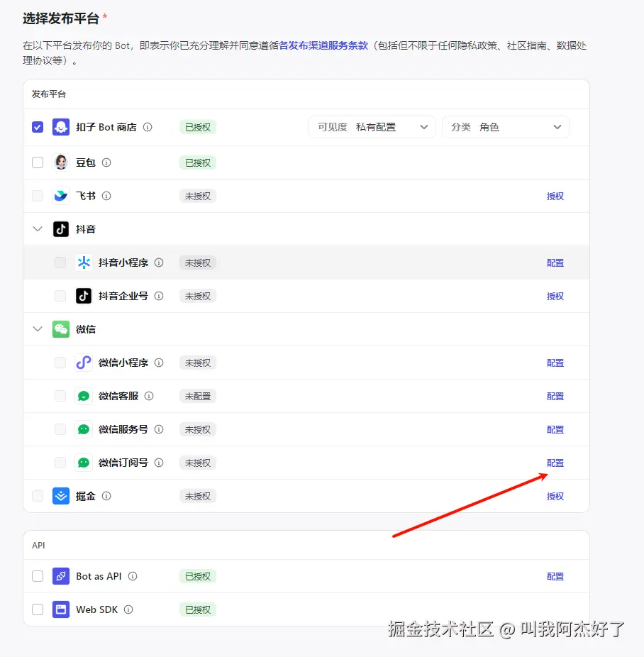Select the 微信小程序 checkbox
644x657 pixels.
pyautogui.click(x=60, y=363)
